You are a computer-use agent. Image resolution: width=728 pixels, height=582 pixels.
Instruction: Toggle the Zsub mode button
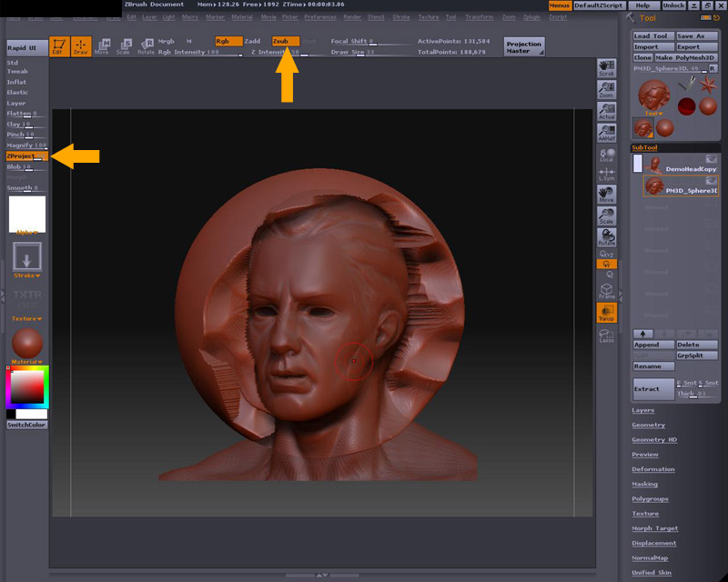pyautogui.click(x=285, y=41)
